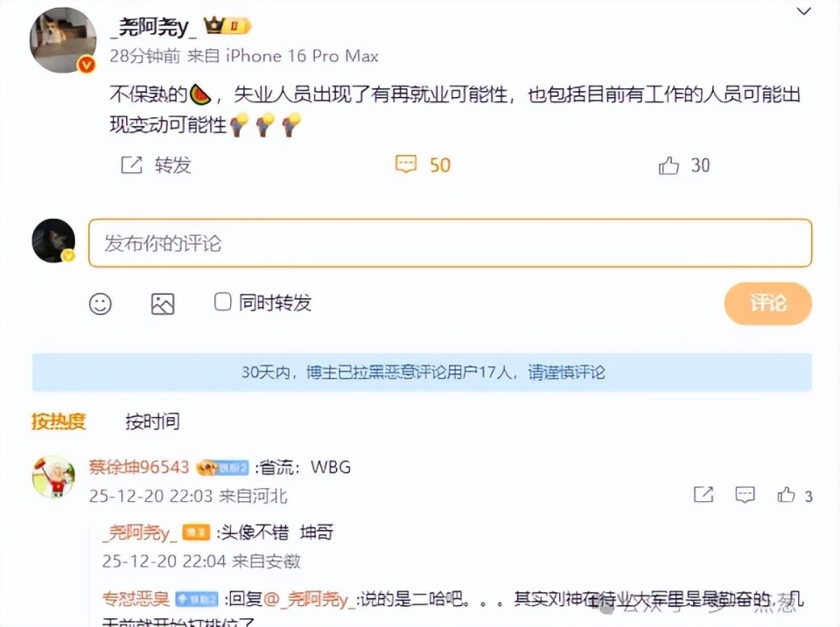
Task: Click the orange 评论 submit button
Action: coord(767,303)
